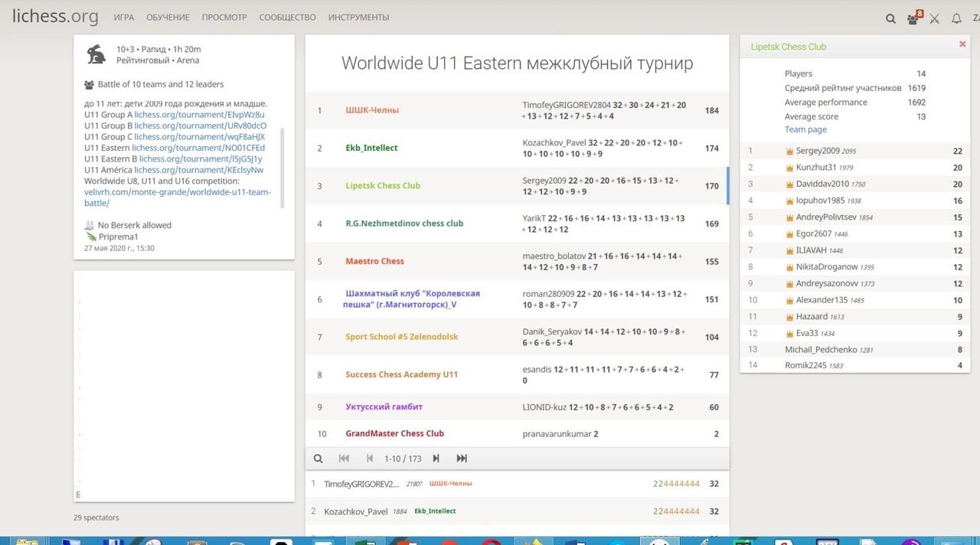
Task: Click the No Berserk allowed icon
Action: 90,225
